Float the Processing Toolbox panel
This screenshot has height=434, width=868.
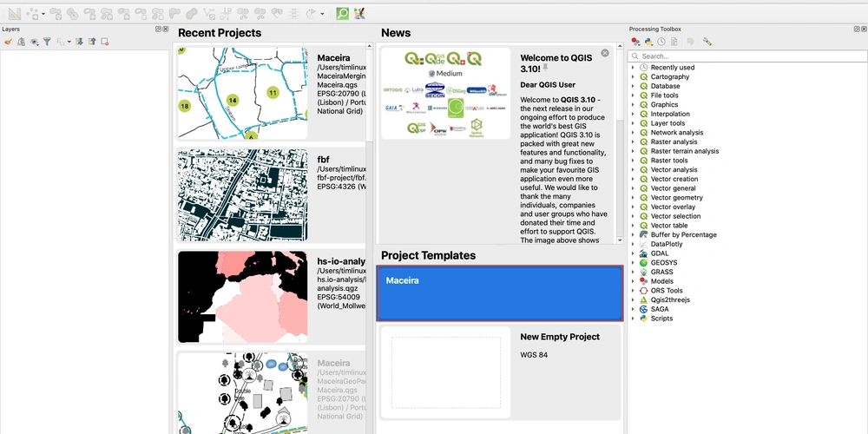tap(857, 30)
